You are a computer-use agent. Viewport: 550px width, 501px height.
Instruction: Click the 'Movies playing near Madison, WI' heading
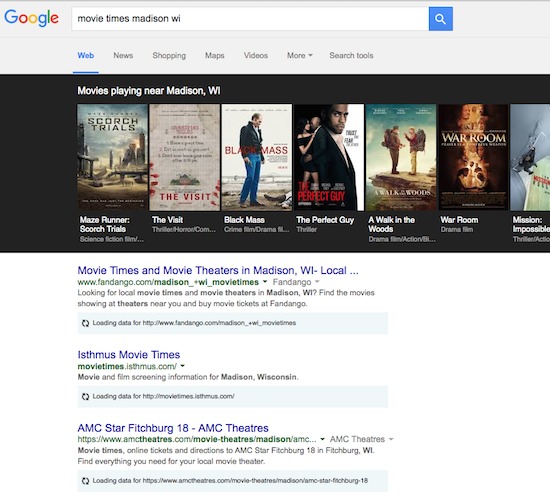pyautogui.click(x=149, y=91)
